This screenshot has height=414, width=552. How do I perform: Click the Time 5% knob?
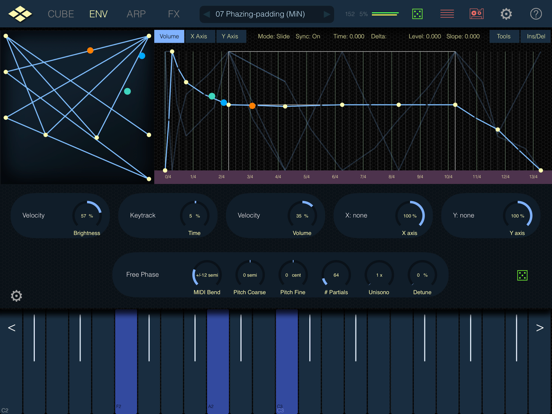click(x=194, y=215)
